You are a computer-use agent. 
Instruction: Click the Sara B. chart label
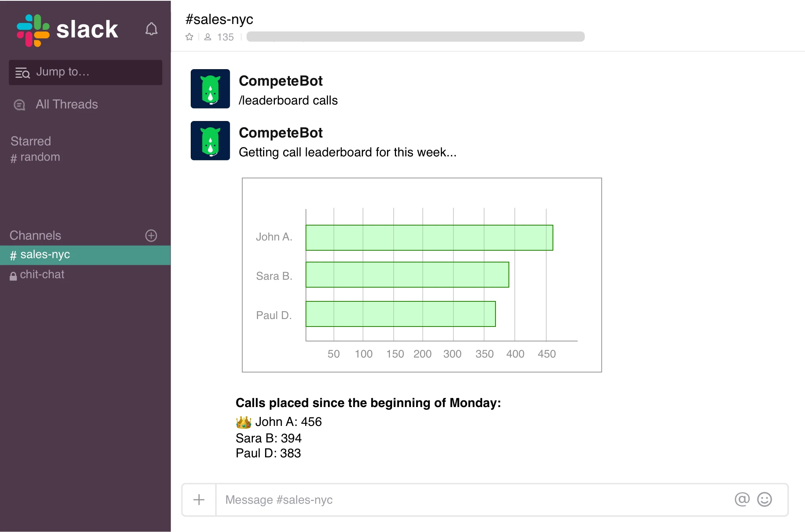(274, 276)
